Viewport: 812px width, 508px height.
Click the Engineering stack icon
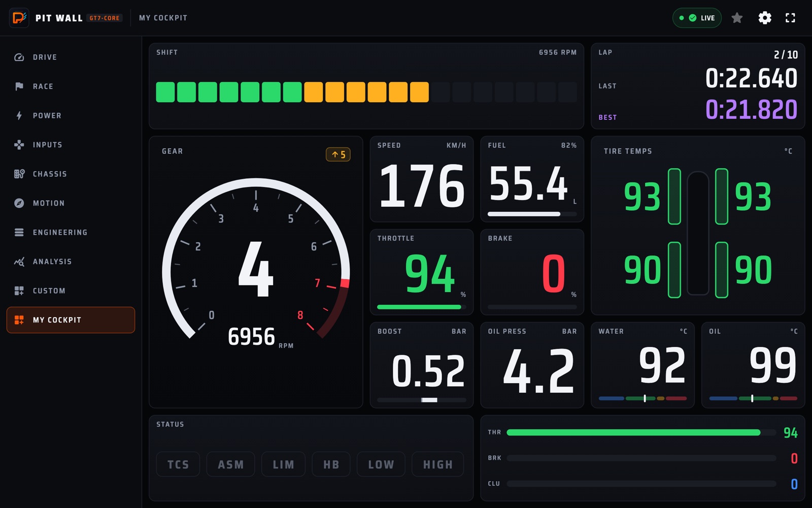pyautogui.click(x=19, y=232)
